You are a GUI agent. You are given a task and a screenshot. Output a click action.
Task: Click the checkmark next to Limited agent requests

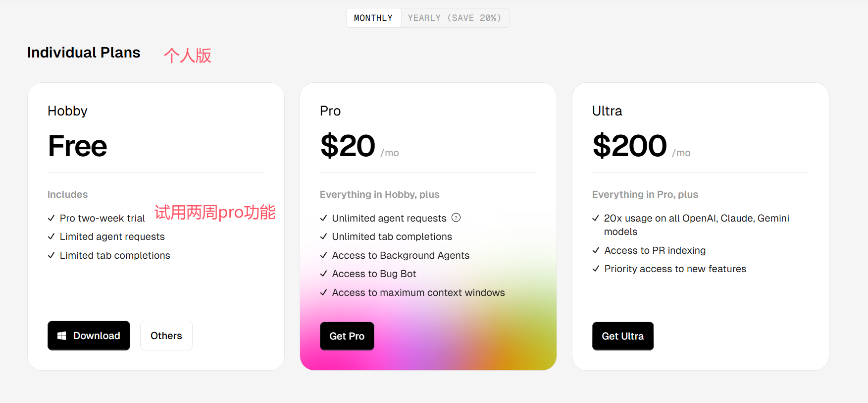coord(51,236)
